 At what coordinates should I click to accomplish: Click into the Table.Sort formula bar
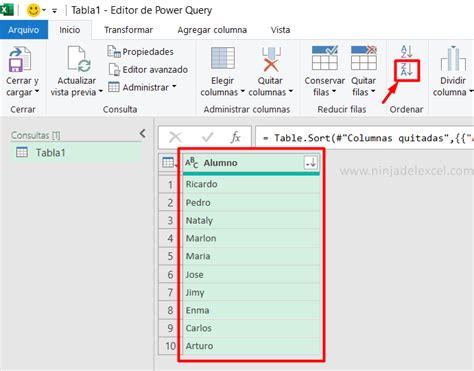pos(365,137)
